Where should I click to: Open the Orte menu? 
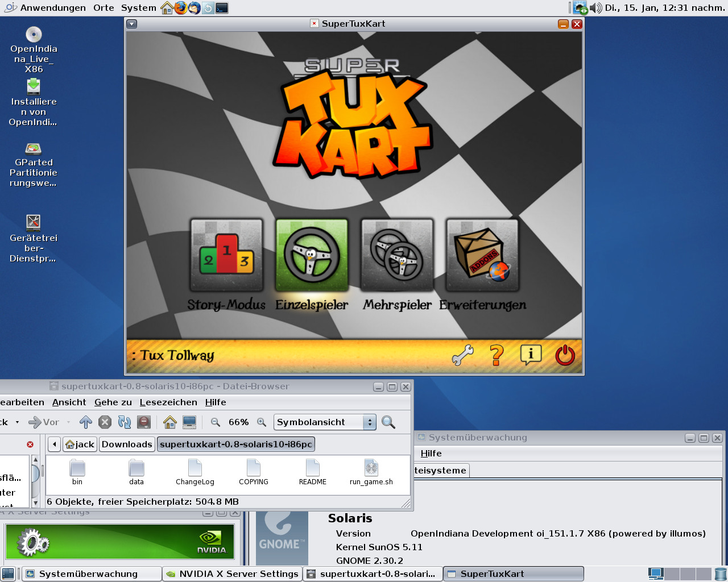click(104, 8)
